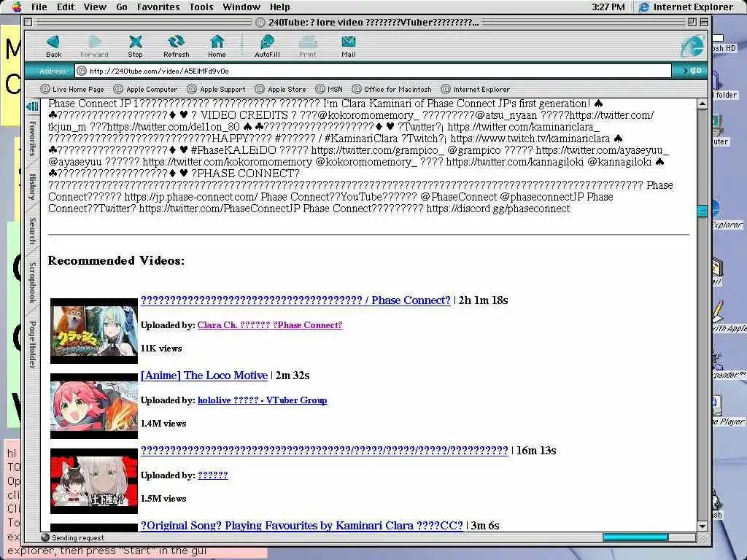The height and width of the screenshot is (560, 747).
Task: Go back with the Back toolbar icon
Action: 53,46
